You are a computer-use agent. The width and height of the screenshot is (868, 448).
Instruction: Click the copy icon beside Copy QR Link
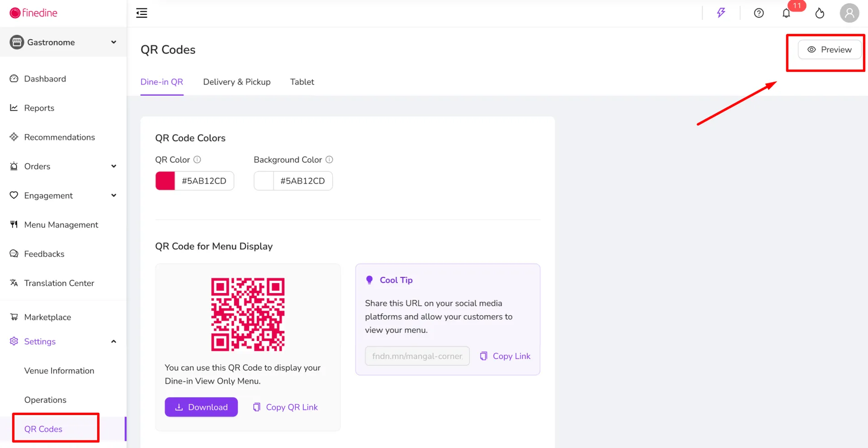click(257, 407)
